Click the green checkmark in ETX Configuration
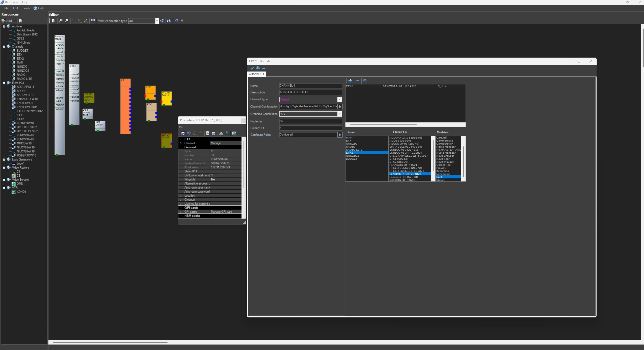Screen dimensions: 644x350 coord(252,68)
